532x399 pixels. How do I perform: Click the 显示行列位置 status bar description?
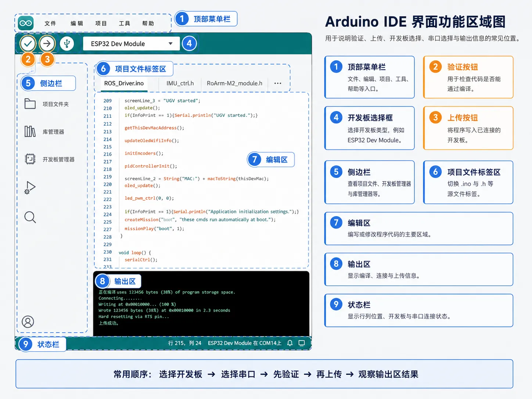pyautogui.click(x=399, y=316)
